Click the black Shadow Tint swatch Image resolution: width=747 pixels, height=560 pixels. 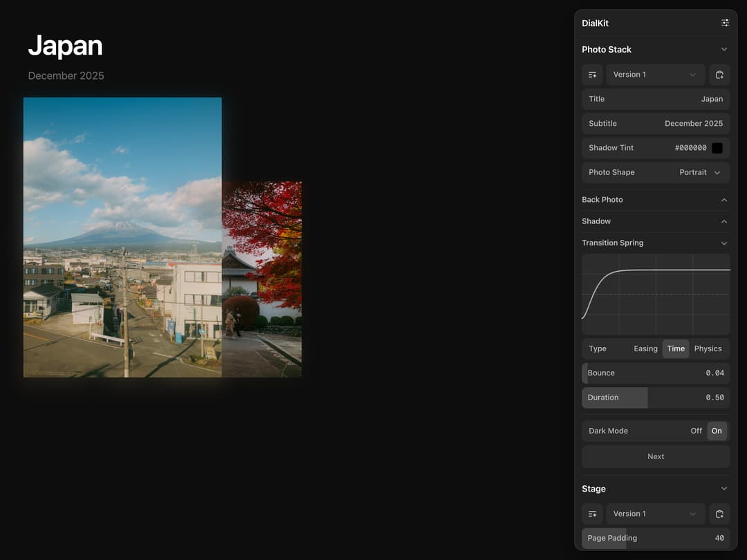point(717,148)
